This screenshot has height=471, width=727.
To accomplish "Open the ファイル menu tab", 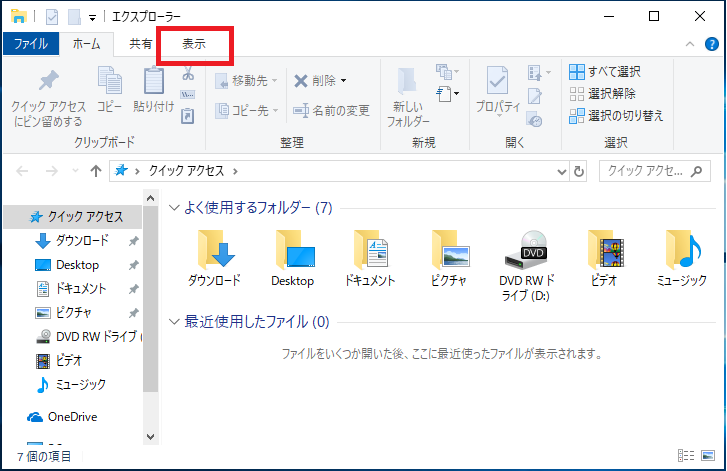I will 31,44.
